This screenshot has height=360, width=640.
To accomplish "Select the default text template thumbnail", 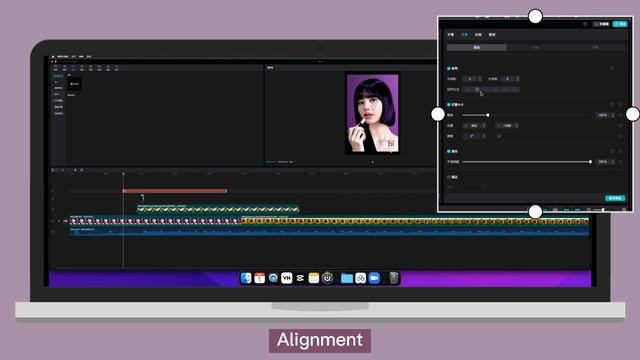I will pyautogui.click(x=74, y=84).
